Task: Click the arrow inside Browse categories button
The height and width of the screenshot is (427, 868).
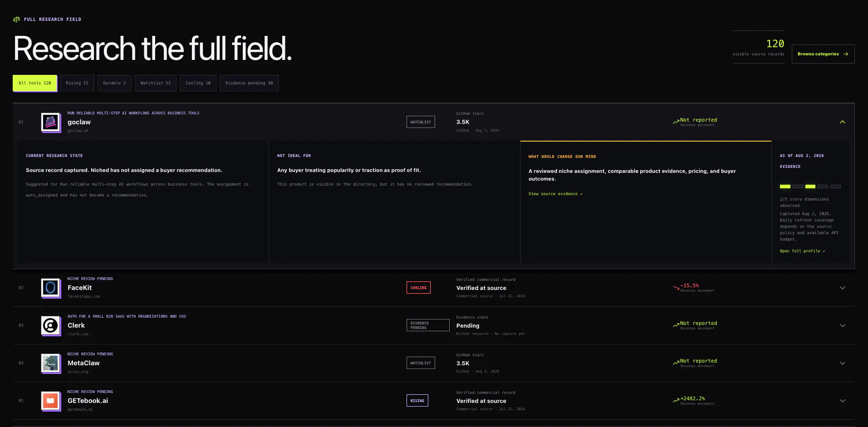Action: coord(846,54)
